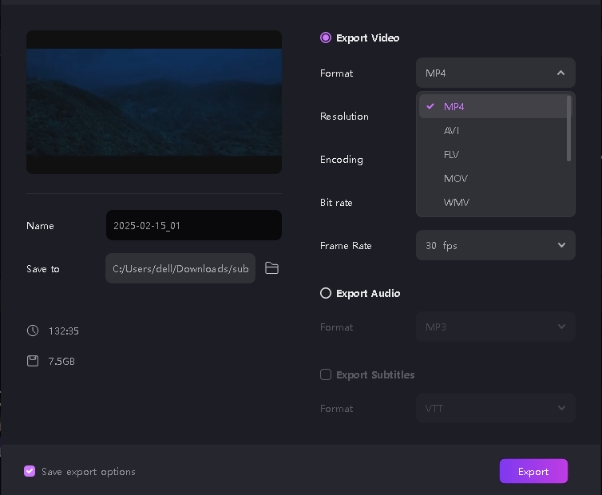Choose MP4 in the format list
The width and height of the screenshot is (602, 495).
coord(493,106)
